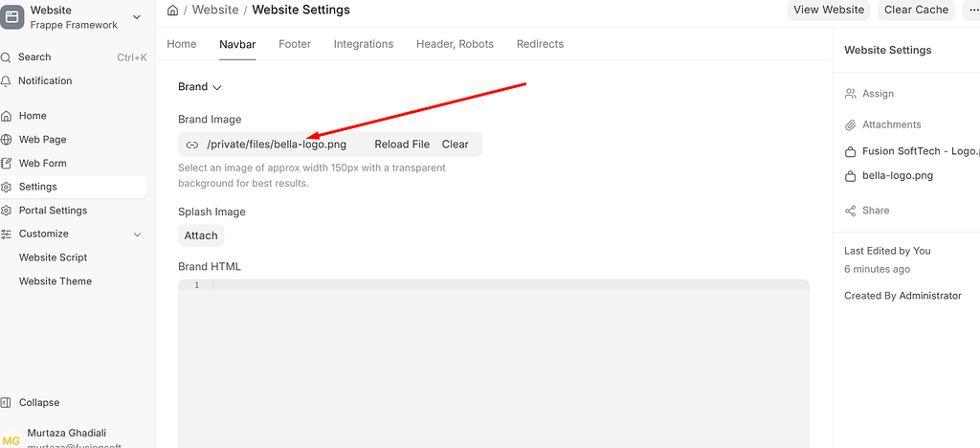
Task: Open Website Script under Customize
Action: pyautogui.click(x=54, y=258)
